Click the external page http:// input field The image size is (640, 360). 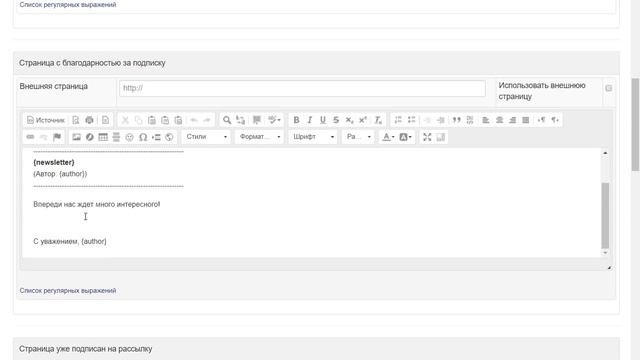tap(302, 88)
